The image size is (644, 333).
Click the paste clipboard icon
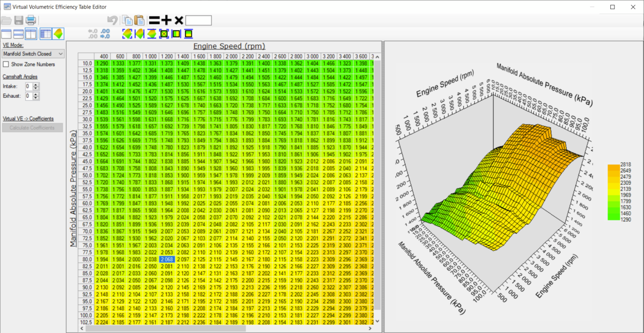[140, 20]
